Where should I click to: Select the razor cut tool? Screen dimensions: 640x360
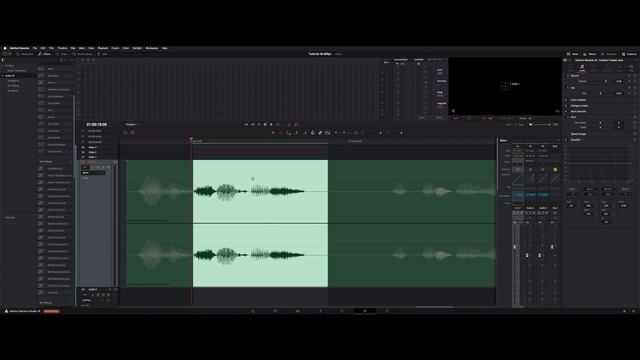(305, 133)
